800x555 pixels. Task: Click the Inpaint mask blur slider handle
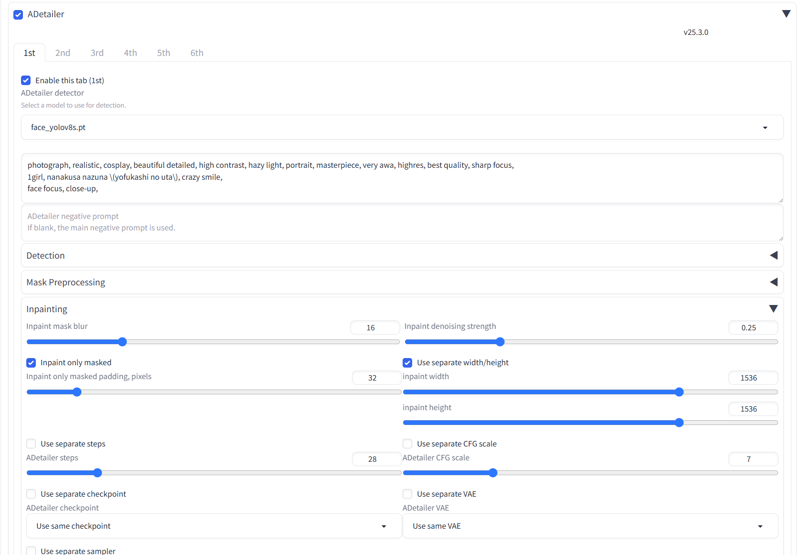click(x=122, y=342)
